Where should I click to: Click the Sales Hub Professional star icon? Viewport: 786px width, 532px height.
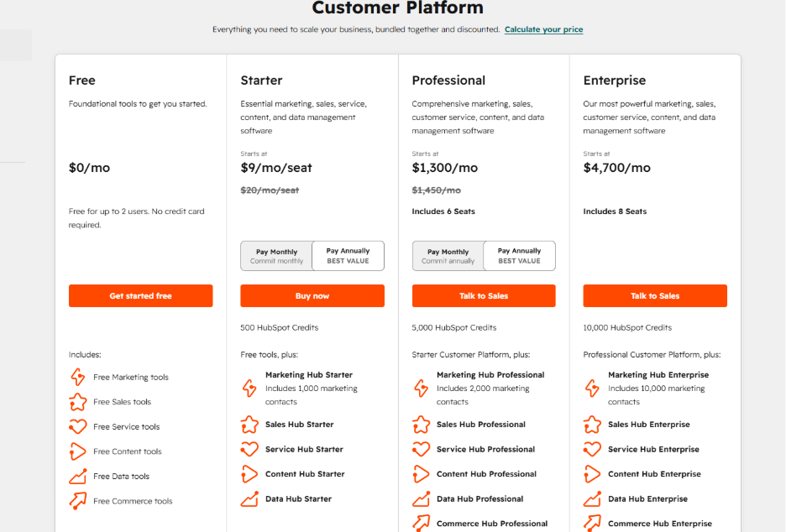(x=421, y=425)
